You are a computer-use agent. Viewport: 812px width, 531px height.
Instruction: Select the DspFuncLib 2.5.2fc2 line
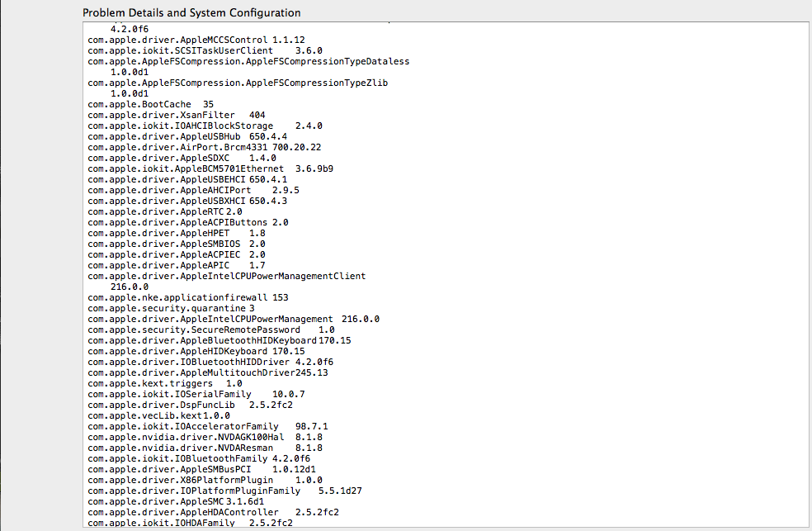[x=190, y=405]
